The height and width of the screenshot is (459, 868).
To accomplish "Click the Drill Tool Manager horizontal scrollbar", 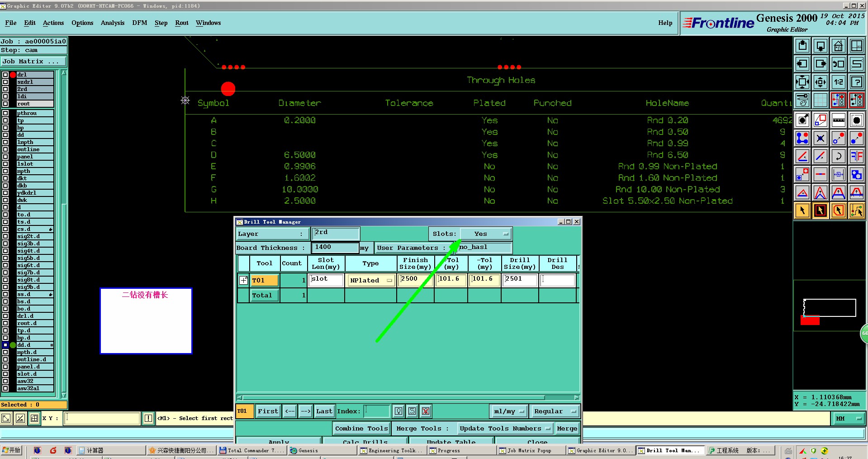I will click(x=408, y=397).
